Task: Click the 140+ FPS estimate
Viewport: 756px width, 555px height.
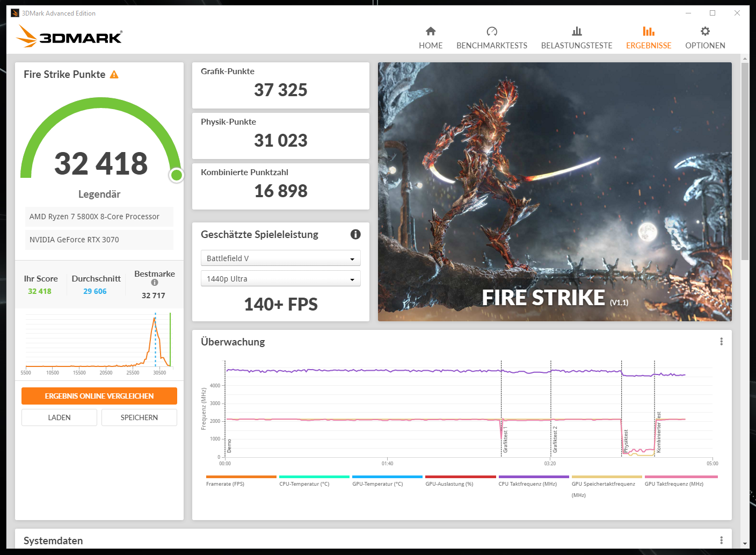Action: 281,304
